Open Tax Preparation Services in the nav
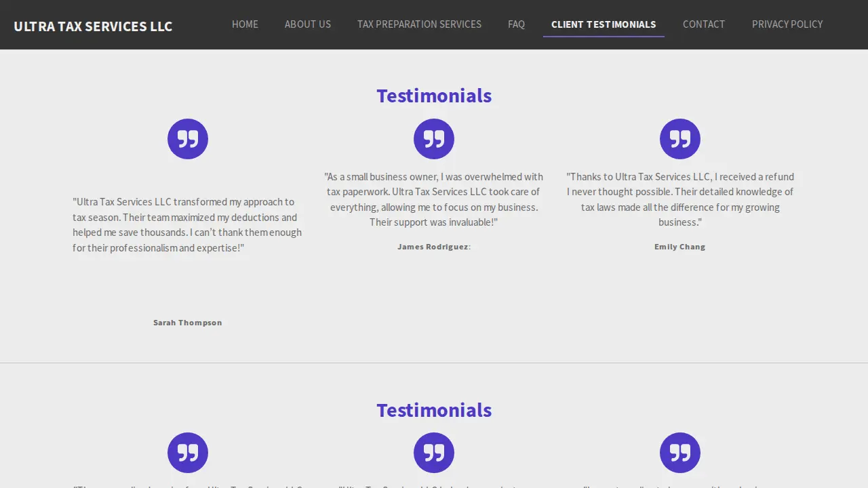Image resolution: width=868 pixels, height=488 pixels. tap(419, 24)
